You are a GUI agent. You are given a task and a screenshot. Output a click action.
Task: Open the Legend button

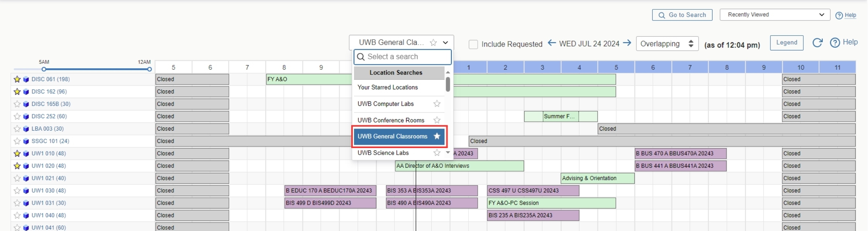click(786, 43)
